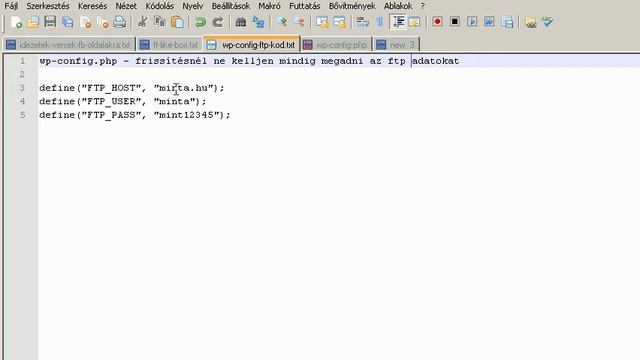Open the ? help menu
Screen dimensions: 640x360
422,6
